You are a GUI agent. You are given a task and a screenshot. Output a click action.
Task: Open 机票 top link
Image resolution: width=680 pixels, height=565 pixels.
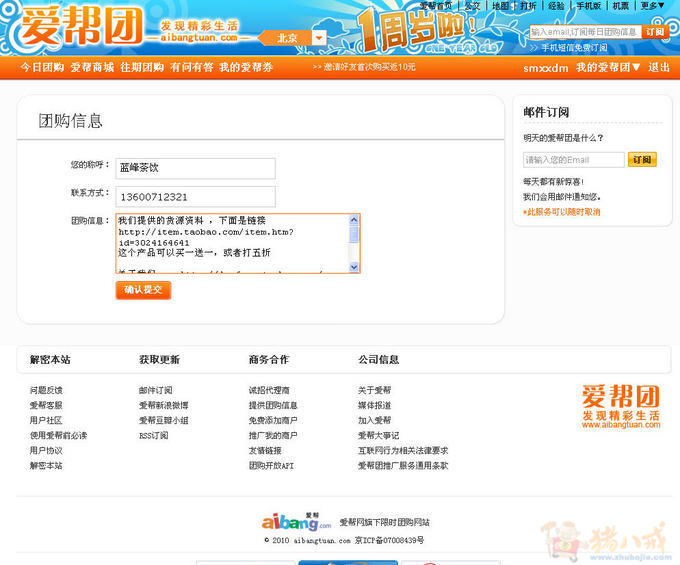click(x=621, y=6)
